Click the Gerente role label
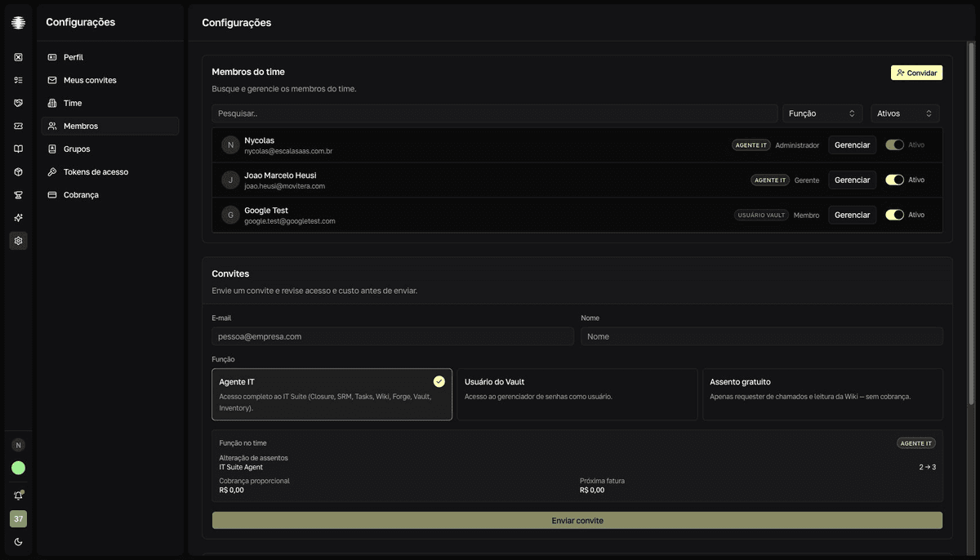This screenshot has height=560, width=980. (807, 180)
